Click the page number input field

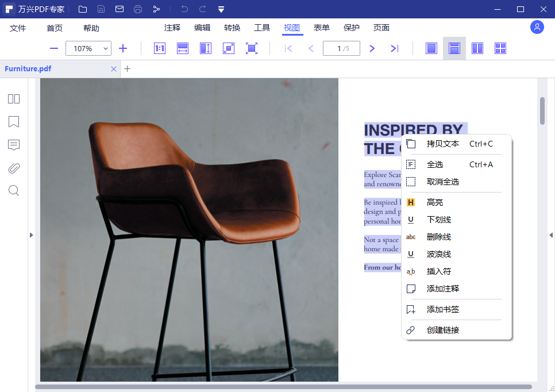click(341, 48)
